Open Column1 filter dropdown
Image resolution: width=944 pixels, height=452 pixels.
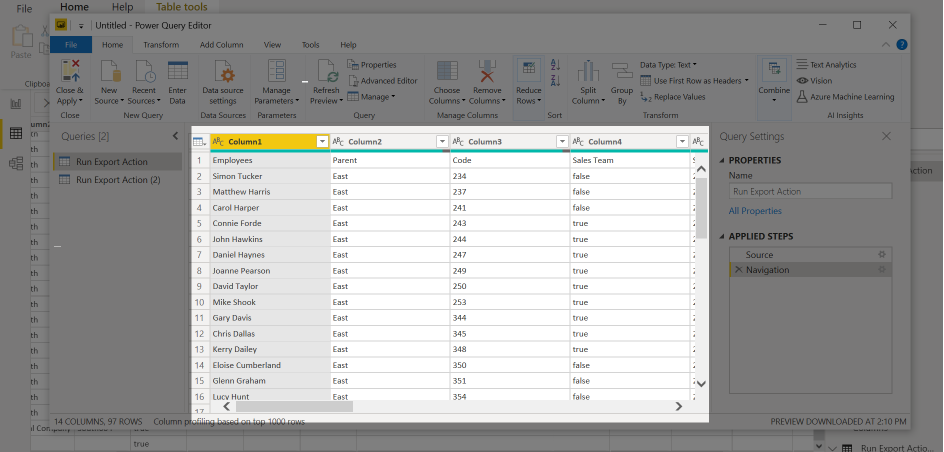322,142
